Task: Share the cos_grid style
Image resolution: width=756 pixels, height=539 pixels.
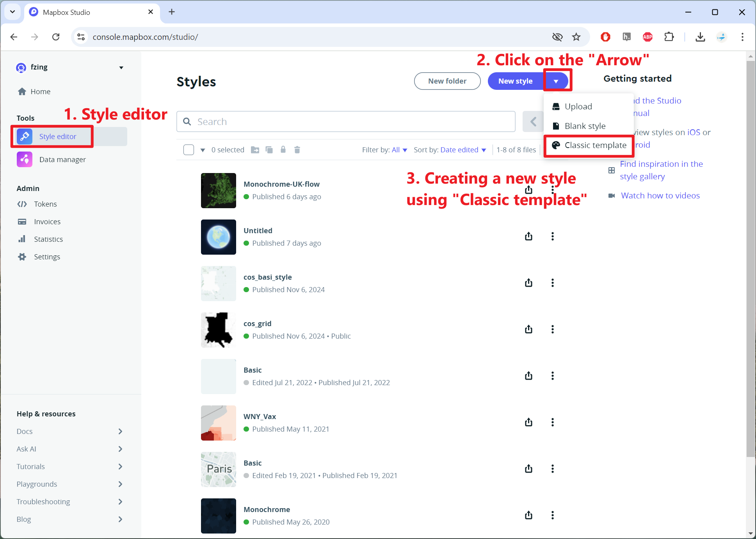Action: [528, 329]
